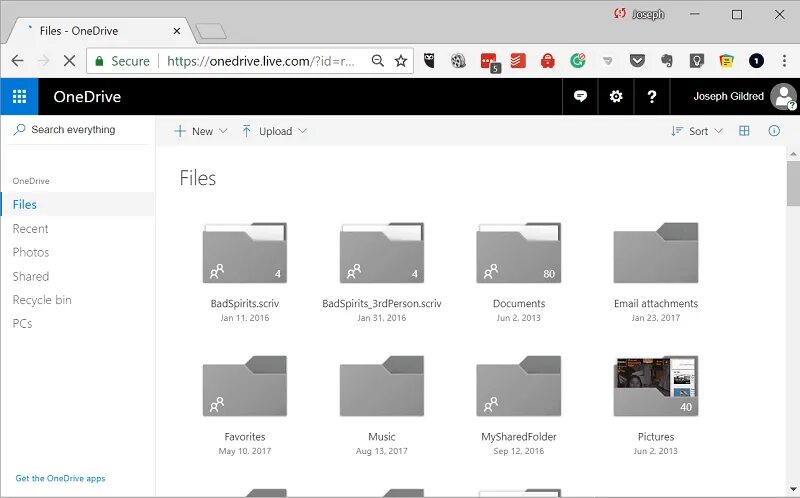This screenshot has width=800, height=498.
Task: Open the feedback chat bubble icon
Action: (x=580, y=96)
